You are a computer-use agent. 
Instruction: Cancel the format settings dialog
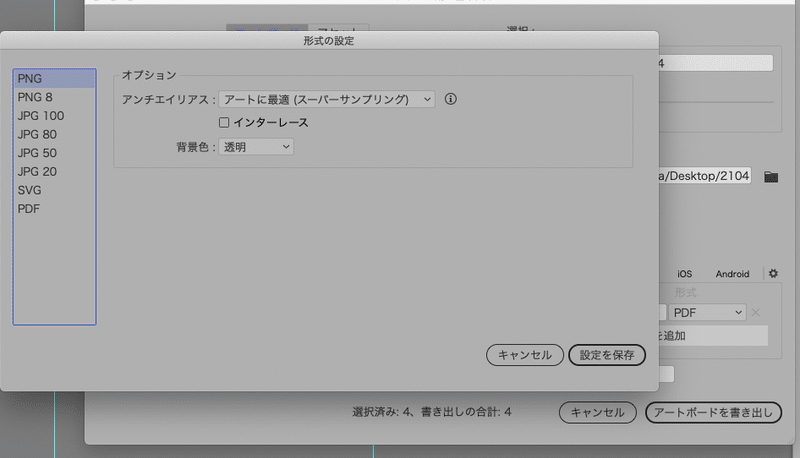click(524, 355)
